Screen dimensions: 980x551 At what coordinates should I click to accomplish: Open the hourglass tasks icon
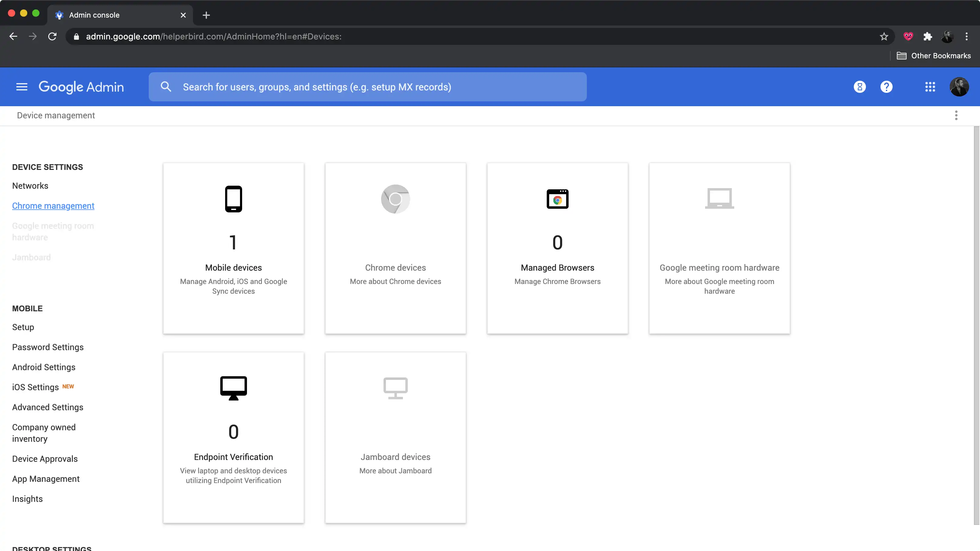[860, 87]
